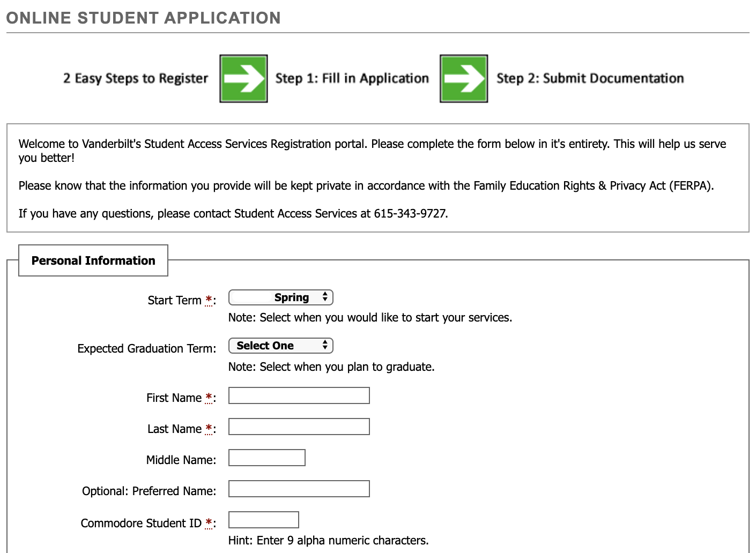Click the green arrow icon before Step 2

463,78
